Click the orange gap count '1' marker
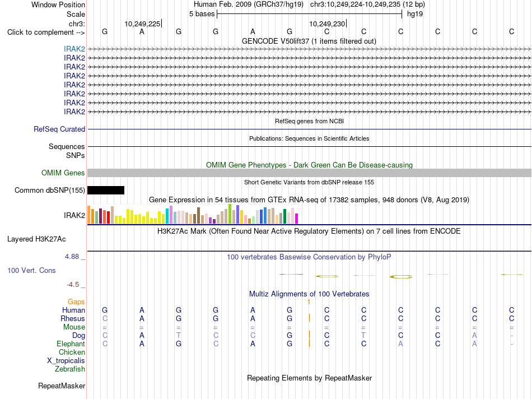 point(309,301)
